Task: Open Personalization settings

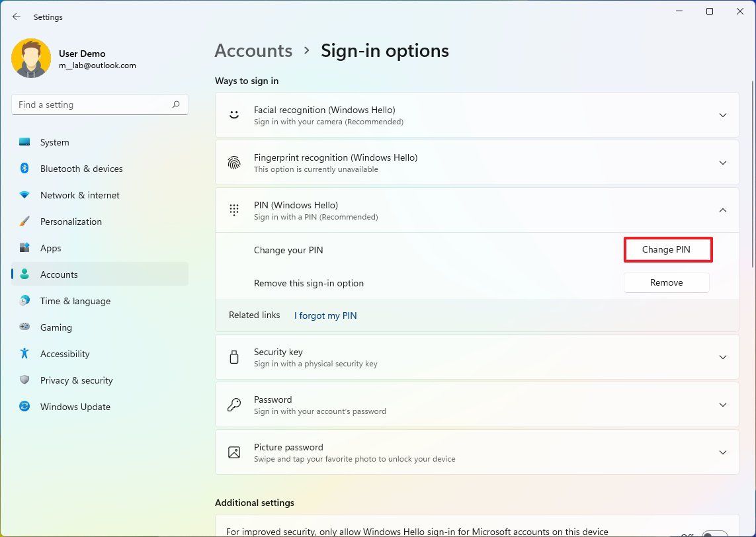Action: [x=71, y=222]
